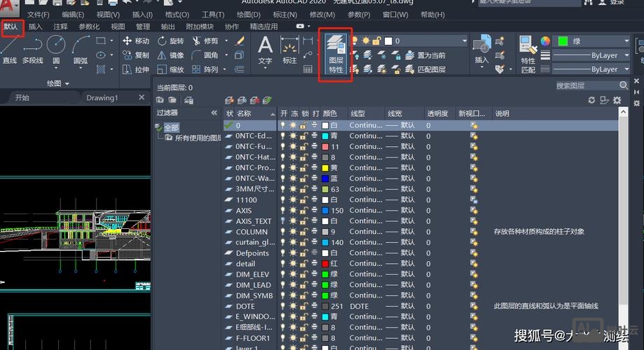Click the layer search (搜索图层) field
The image size is (644, 350).
(x=586, y=85)
